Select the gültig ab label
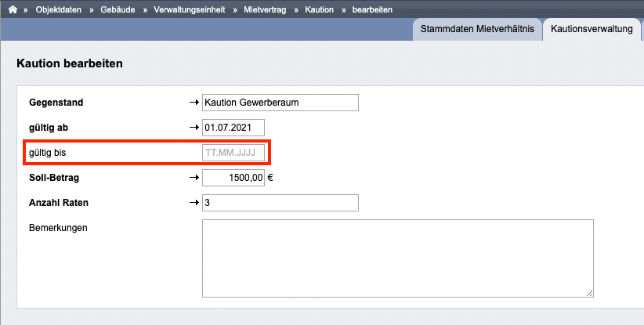 click(49, 128)
